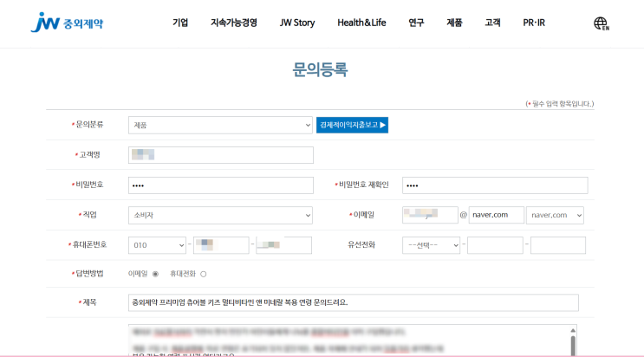The width and height of the screenshot is (644, 357).
Task: Open the 제품 menu
Action: (x=454, y=23)
